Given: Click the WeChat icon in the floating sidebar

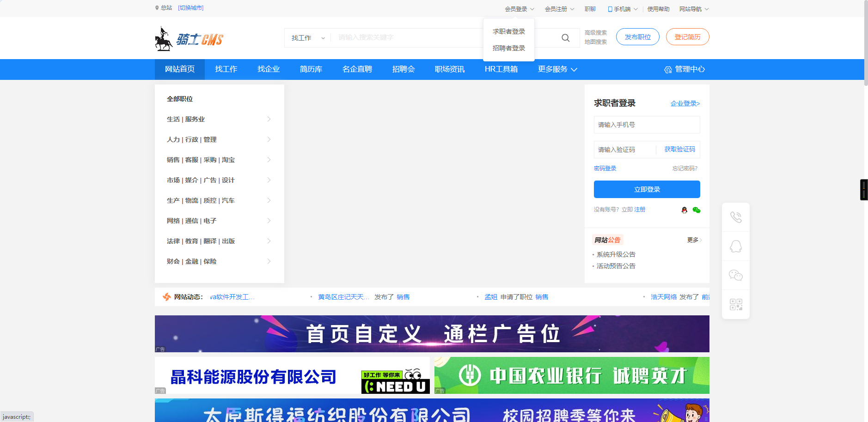Looking at the screenshot, I should pos(735,275).
